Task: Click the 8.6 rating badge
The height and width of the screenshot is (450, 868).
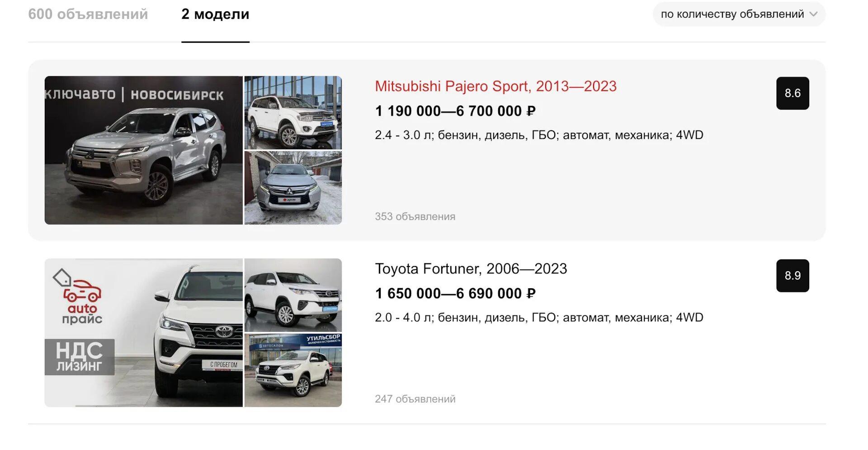Action: (x=793, y=93)
